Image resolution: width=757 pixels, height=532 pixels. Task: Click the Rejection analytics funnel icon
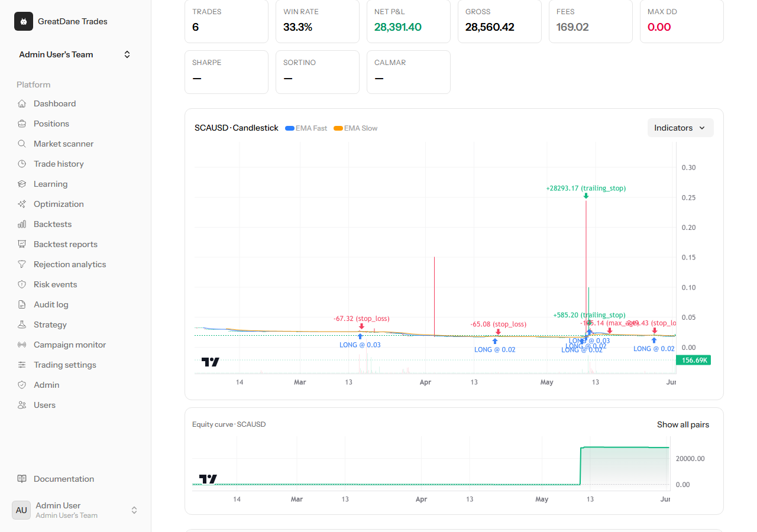coord(22,264)
